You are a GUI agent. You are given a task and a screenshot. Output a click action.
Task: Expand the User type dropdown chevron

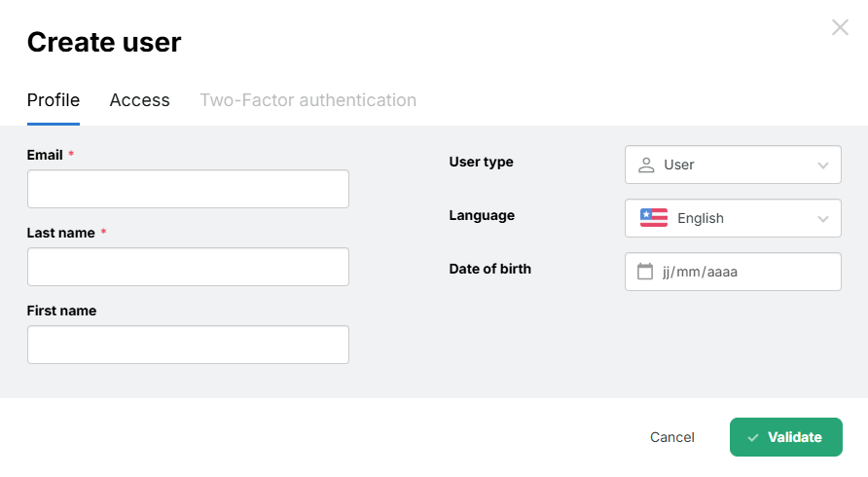click(823, 165)
